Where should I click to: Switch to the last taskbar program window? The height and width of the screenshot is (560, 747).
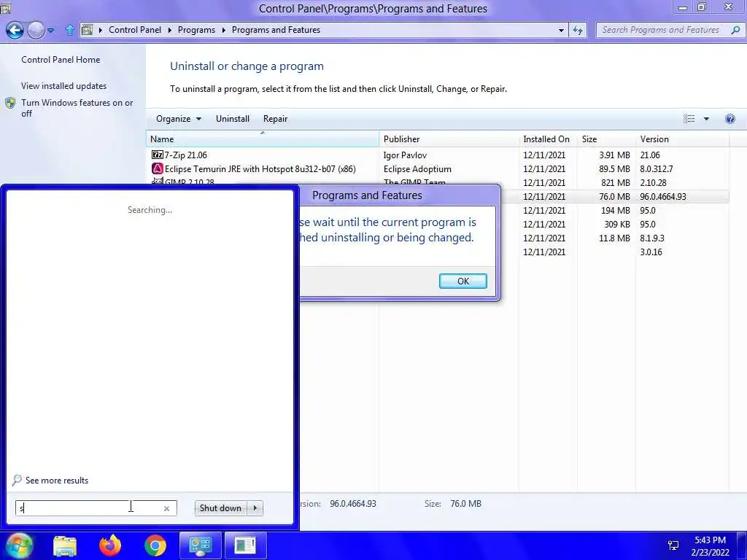(245, 545)
